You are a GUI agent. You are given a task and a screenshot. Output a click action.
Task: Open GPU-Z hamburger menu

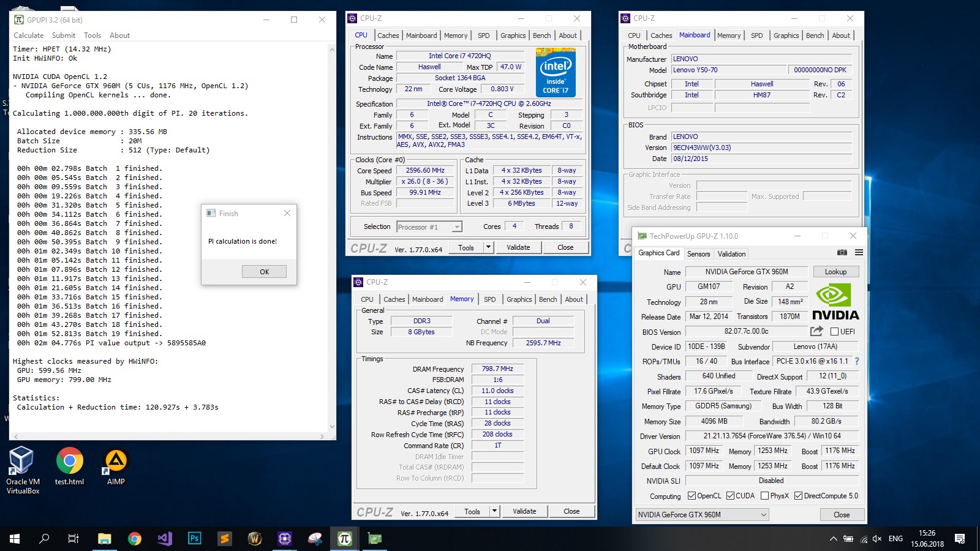click(x=859, y=252)
